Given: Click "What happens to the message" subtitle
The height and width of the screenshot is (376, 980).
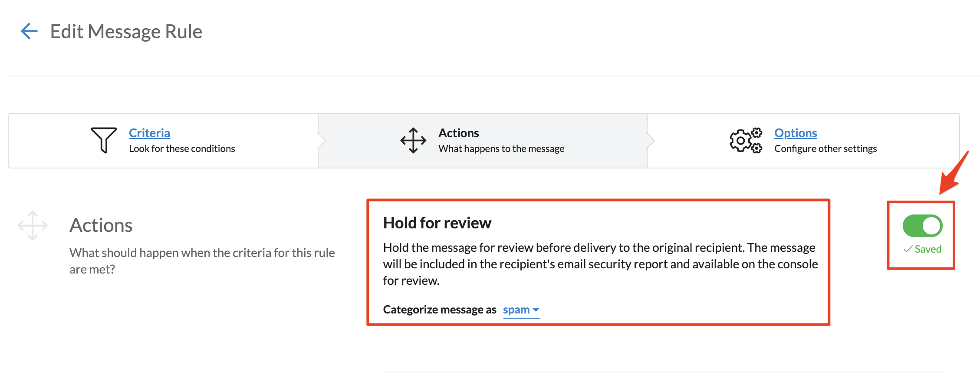Looking at the screenshot, I should click(x=501, y=148).
